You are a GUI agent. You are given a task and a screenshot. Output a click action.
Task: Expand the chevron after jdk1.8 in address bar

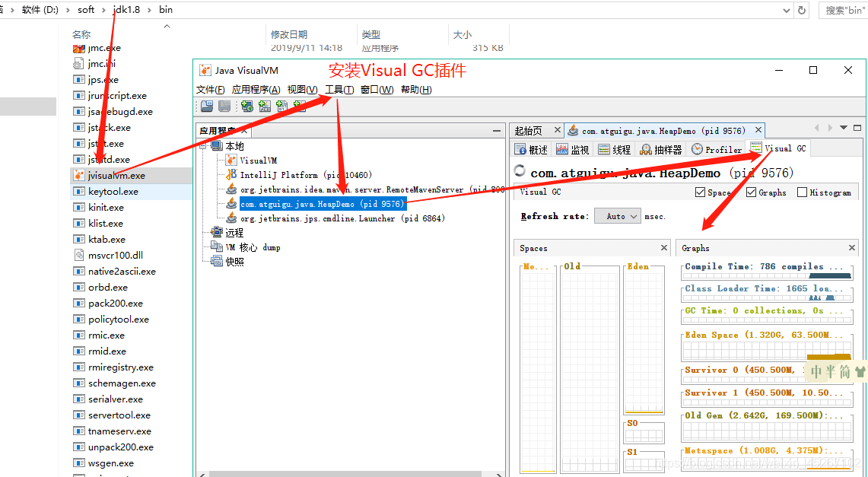pyautogui.click(x=149, y=10)
